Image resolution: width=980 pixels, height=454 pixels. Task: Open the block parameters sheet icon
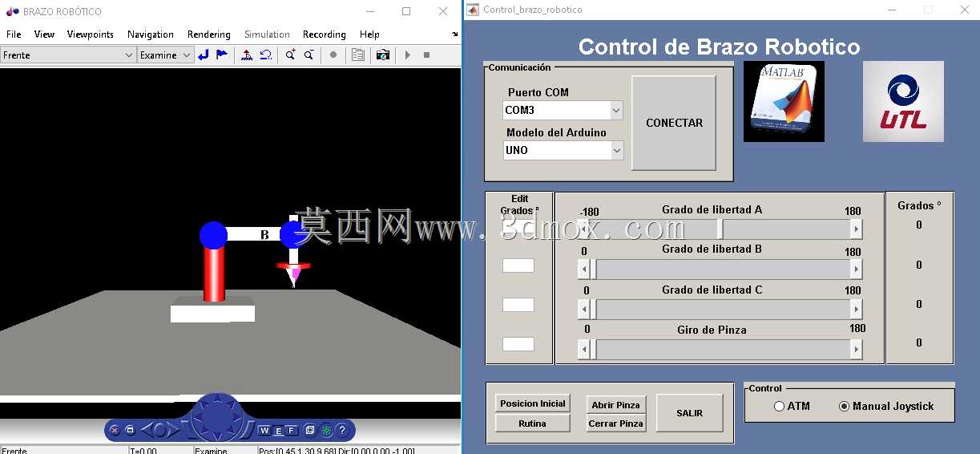pyautogui.click(x=358, y=55)
